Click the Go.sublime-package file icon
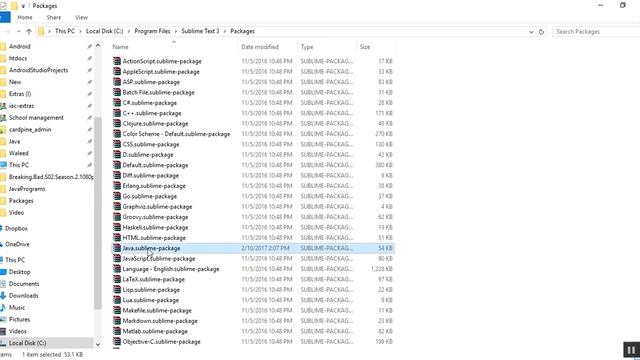 [117, 196]
